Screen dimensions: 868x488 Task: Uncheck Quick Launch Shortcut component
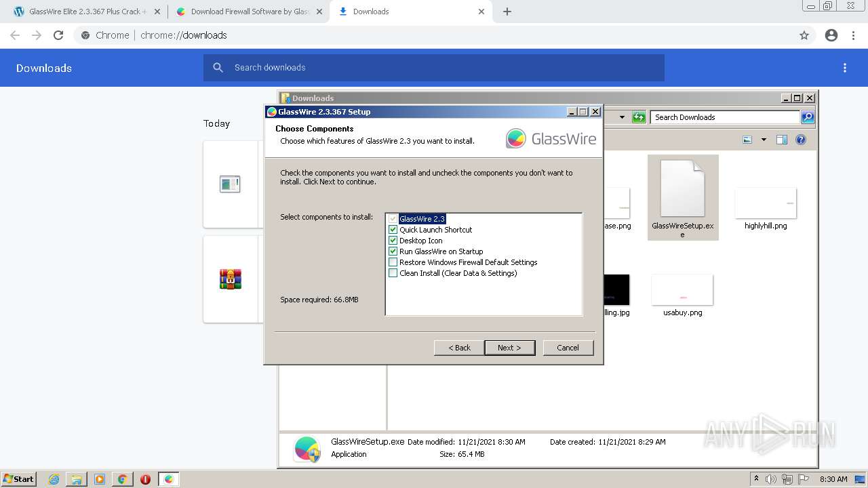click(393, 230)
